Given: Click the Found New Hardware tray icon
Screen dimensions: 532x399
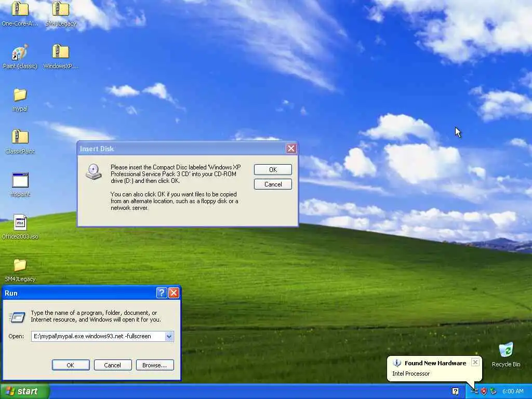Looking at the screenshot, I should (x=475, y=391).
